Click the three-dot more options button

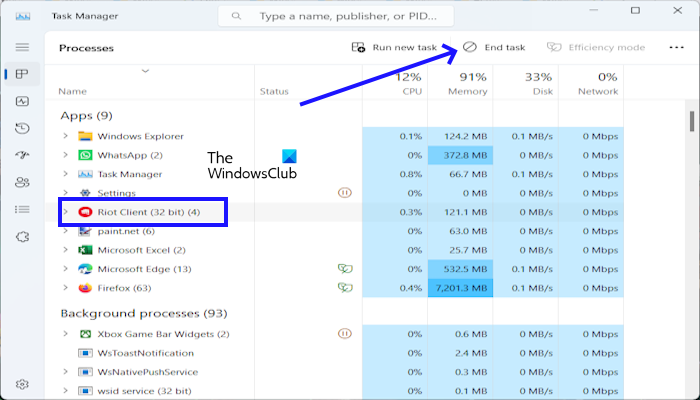[x=676, y=47]
